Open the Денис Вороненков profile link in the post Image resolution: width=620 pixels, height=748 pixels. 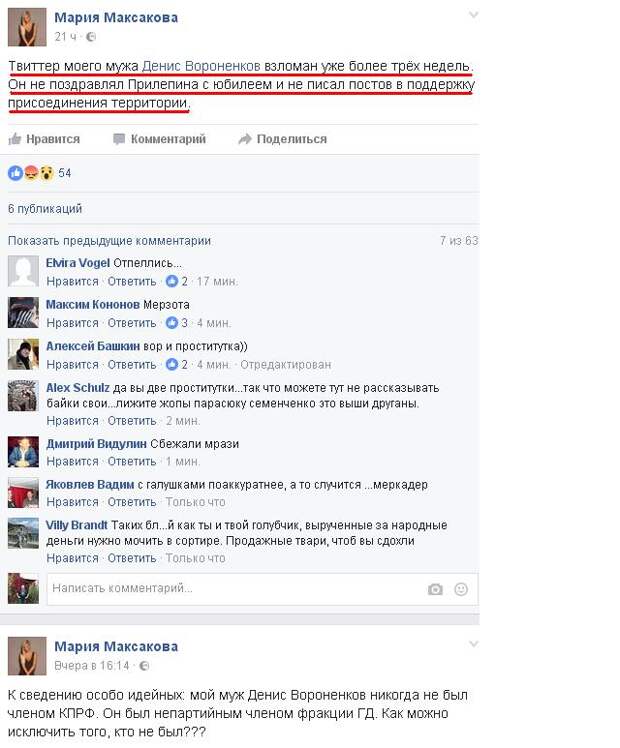(201, 66)
